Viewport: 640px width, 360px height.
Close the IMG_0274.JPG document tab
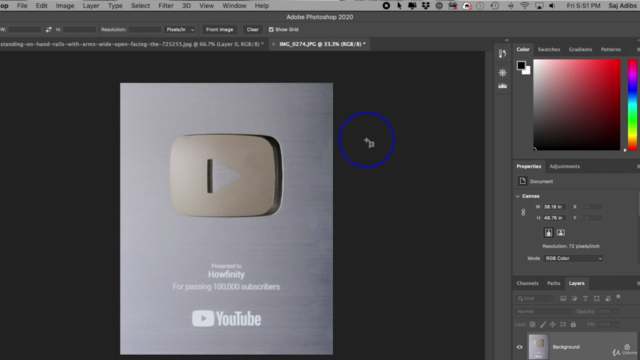point(273,44)
